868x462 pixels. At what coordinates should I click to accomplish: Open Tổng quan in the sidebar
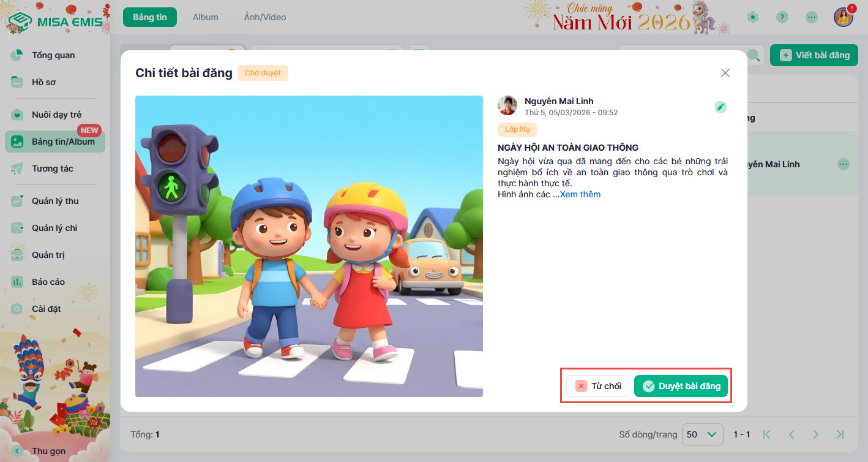53,55
